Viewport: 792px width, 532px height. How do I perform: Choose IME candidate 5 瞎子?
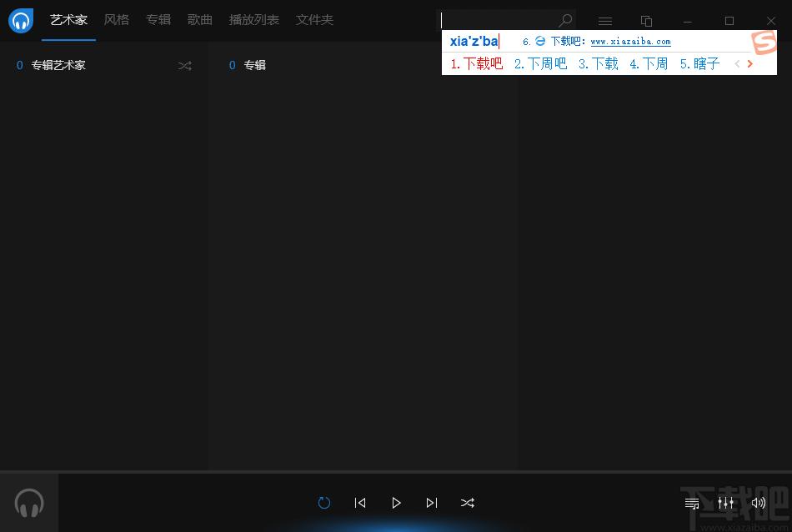[699, 63]
